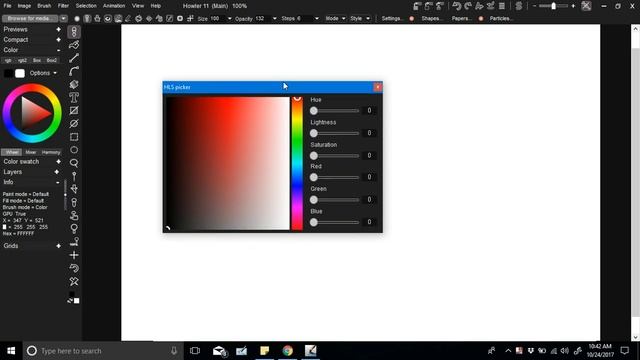Viewport: 640px width, 360px height.
Task: Click the Redo arrow in top toolbar
Action: [468, 6]
